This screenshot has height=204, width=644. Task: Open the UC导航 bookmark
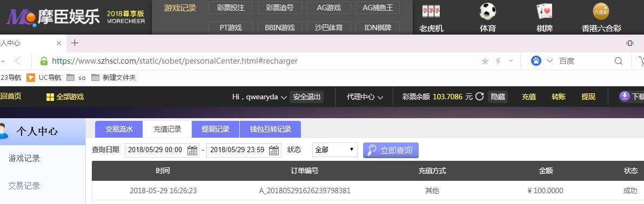tap(44, 78)
